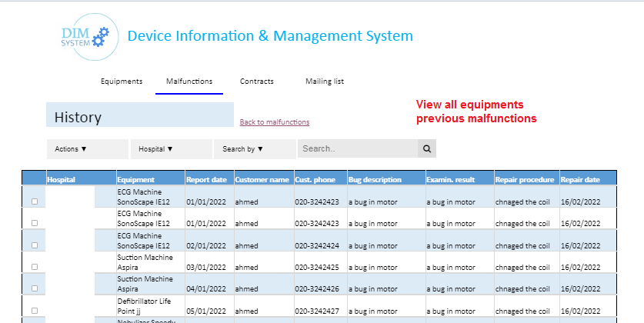644x323 pixels.
Task: Click into the Search text field
Action: pyautogui.click(x=357, y=149)
